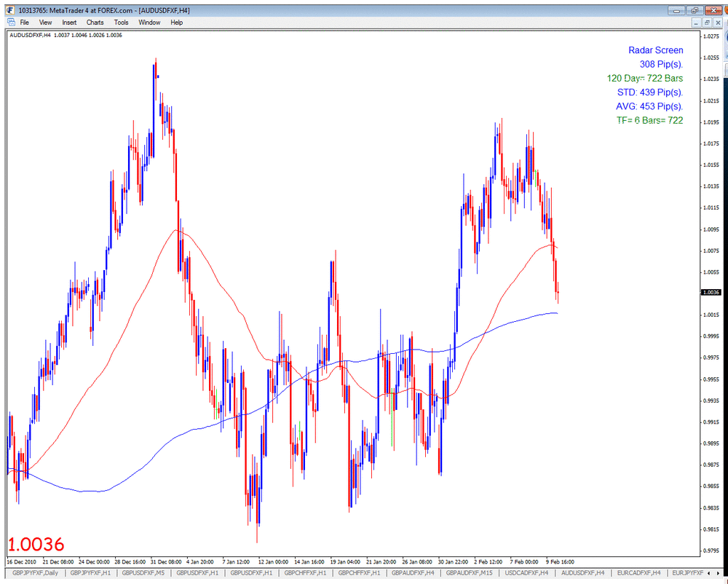Viewport: 728px width, 584px height.
Task: Switch to the GBPUSDFXF,M5 chart tab
Action: click(143, 573)
